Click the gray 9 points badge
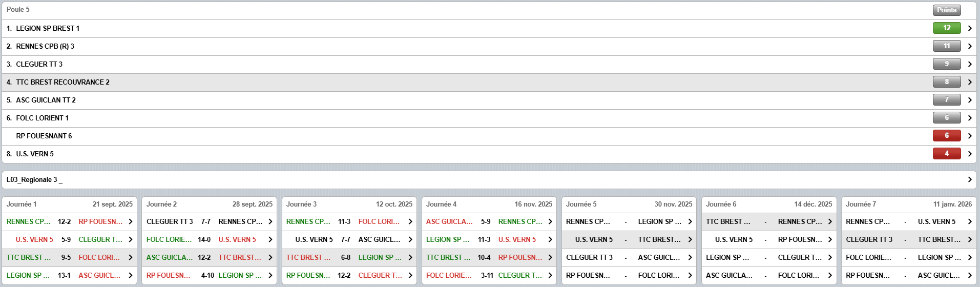 point(946,64)
